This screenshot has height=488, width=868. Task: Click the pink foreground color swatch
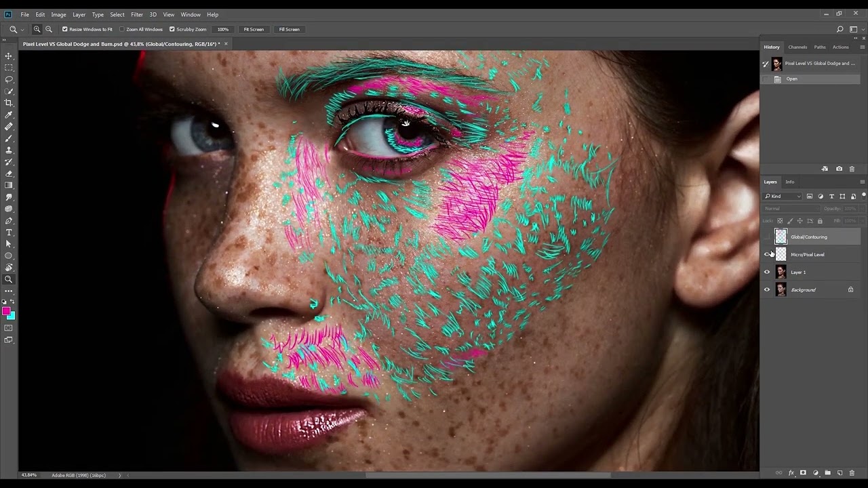pyautogui.click(x=6, y=311)
